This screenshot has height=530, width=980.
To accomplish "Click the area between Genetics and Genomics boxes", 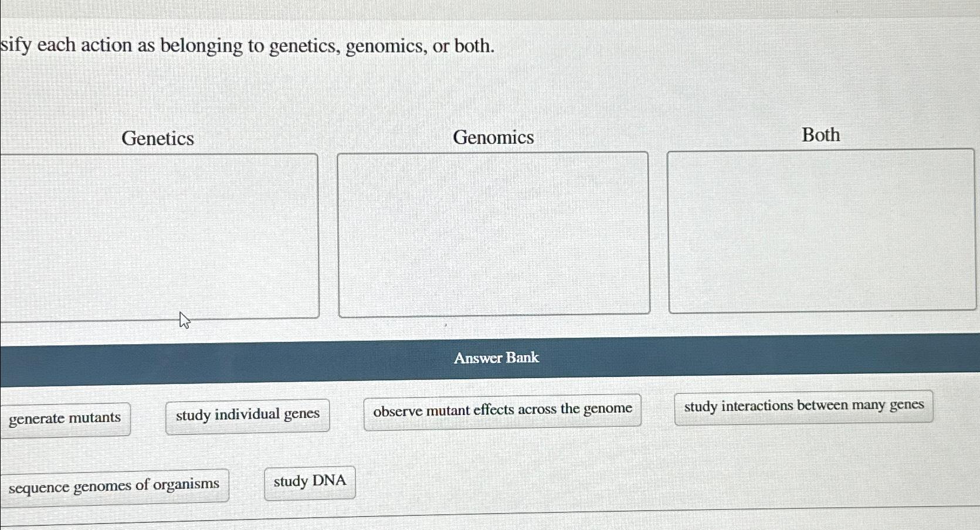I will (328, 235).
